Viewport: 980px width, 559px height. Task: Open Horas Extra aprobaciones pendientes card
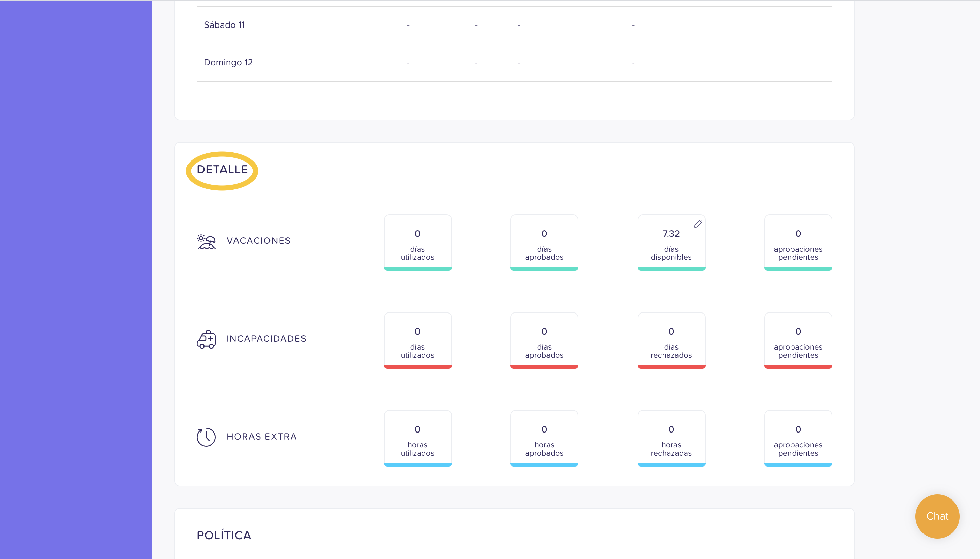click(798, 438)
